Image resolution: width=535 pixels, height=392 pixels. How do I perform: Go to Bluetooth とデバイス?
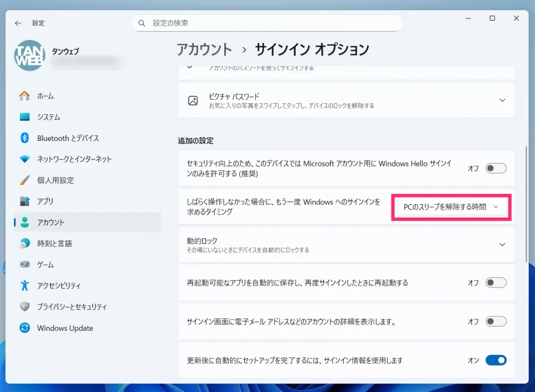pos(87,138)
